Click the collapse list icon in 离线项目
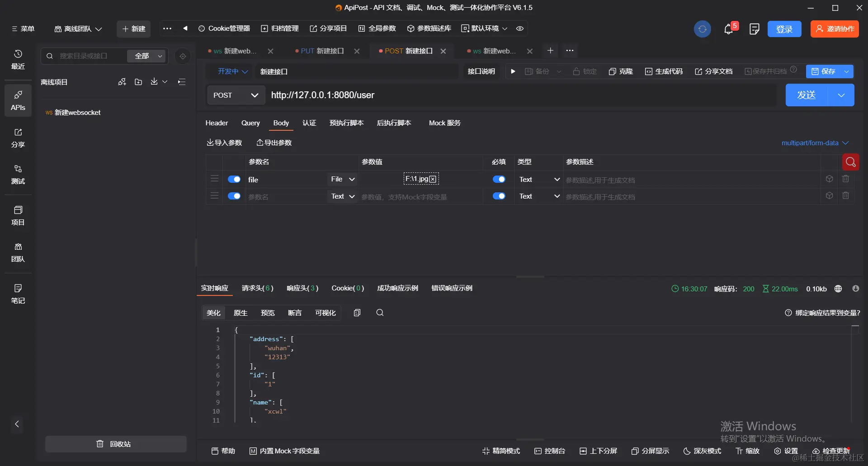Screen dimensions: 868x466 click(x=182, y=82)
